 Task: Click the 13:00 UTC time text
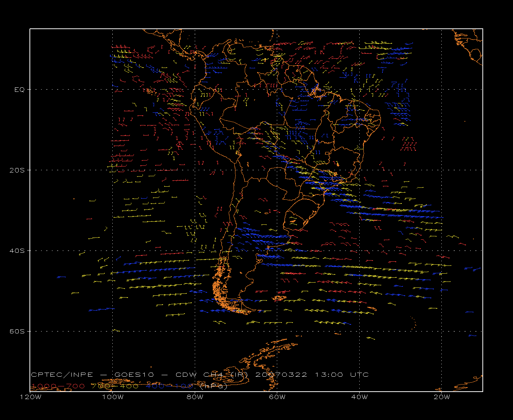342,374
